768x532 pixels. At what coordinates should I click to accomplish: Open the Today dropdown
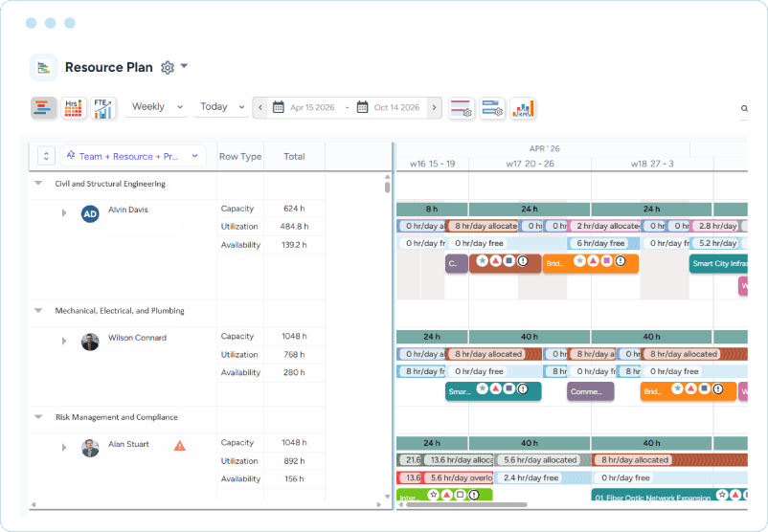[x=221, y=107]
